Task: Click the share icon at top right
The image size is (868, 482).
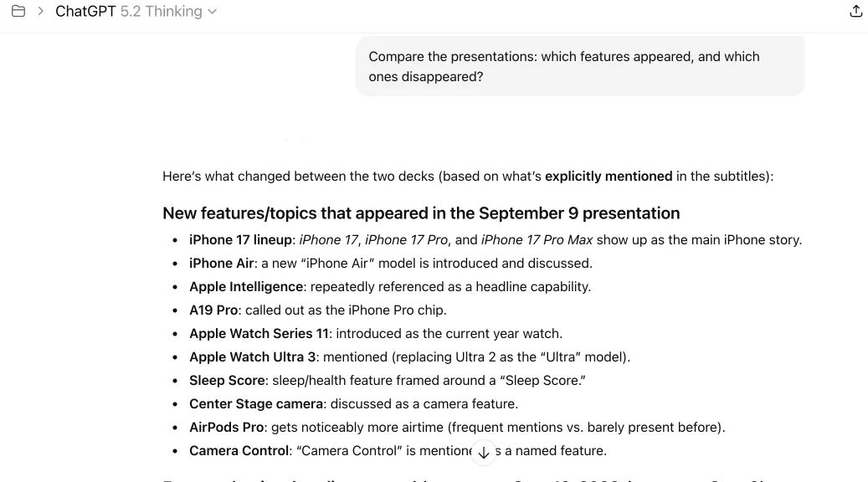Action: click(x=855, y=12)
